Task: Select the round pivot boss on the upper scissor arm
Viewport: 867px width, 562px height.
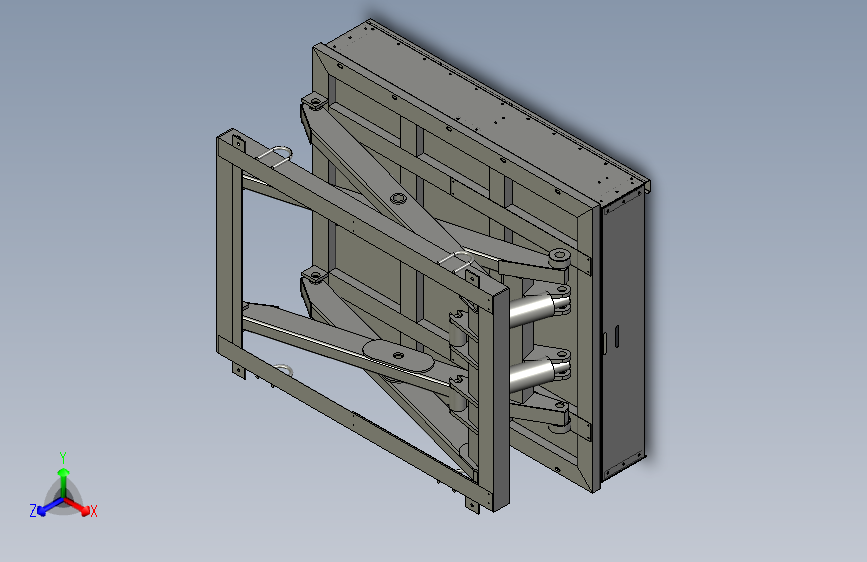Action: click(x=397, y=199)
